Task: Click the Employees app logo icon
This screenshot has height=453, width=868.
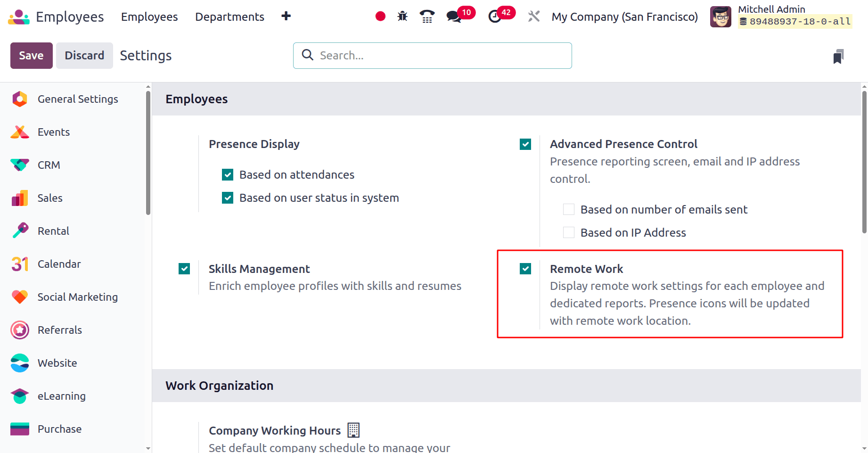Action: [x=19, y=17]
